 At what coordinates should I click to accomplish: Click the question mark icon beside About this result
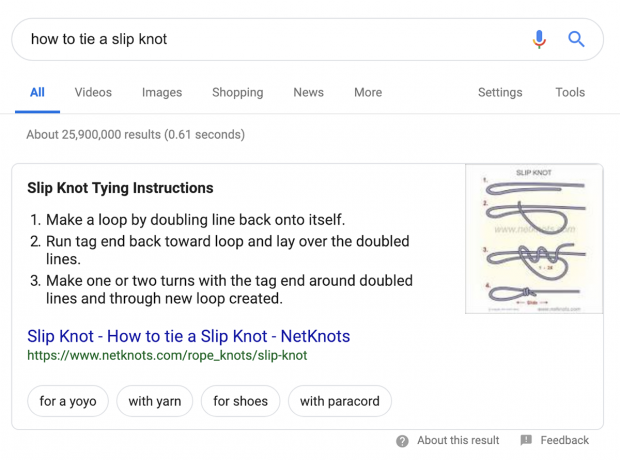402,441
